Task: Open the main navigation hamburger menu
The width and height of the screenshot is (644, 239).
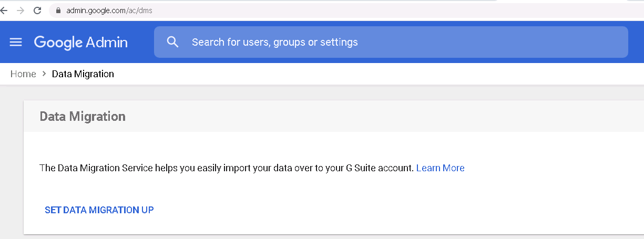Action: (16, 42)
